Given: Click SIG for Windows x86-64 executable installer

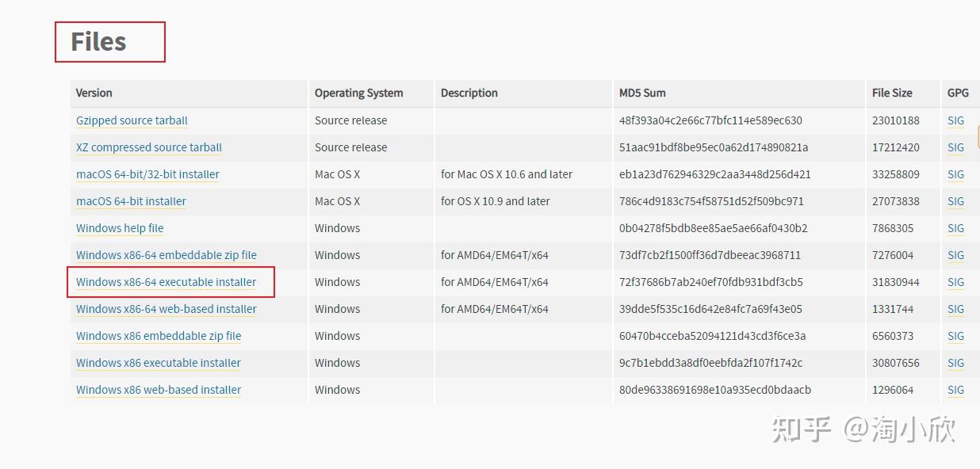Looking at the screenshot, I should click(x=955, y=282).
